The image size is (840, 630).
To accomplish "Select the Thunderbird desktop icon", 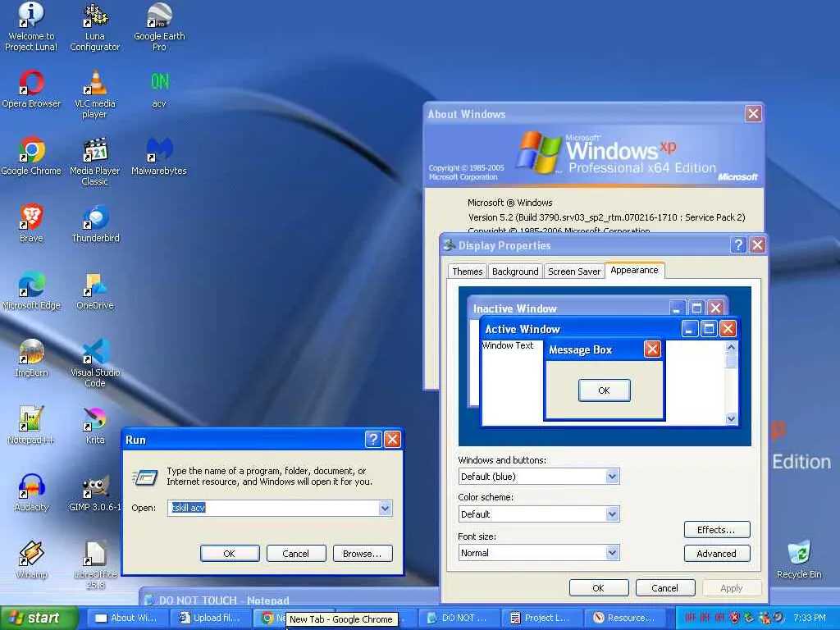I will point(95,223).
